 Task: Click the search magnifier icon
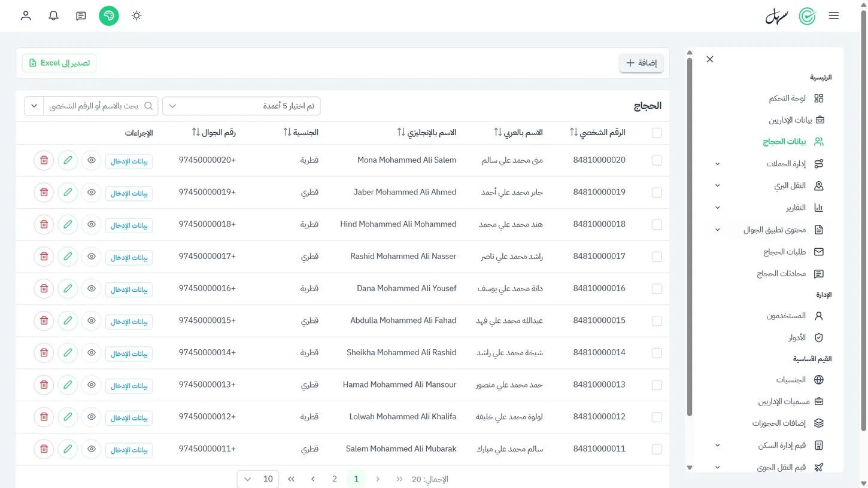pos(148,106)
